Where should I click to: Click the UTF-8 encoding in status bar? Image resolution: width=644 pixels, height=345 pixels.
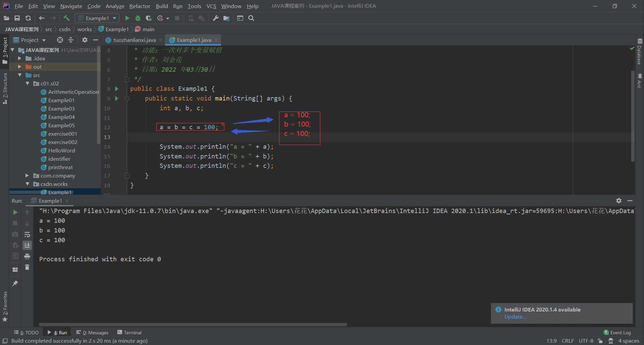click(586, 341)
